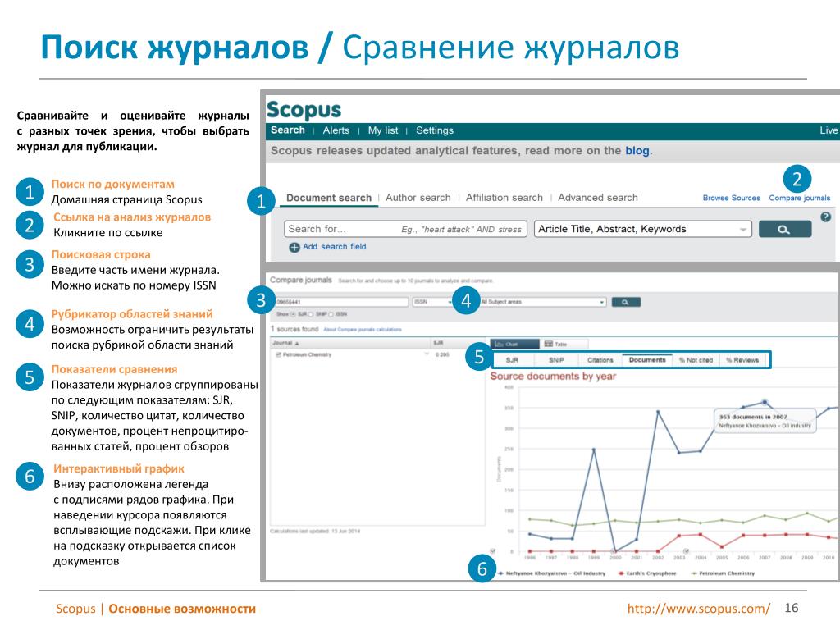This screenshot has width=840, height=630.
Task: Select the SNIP radio option under Show
Action: click(x=311, y=314)
